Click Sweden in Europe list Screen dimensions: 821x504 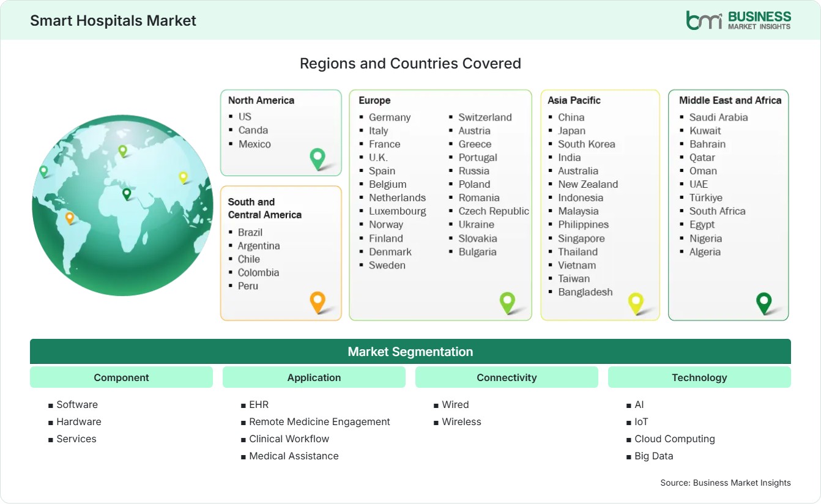click(x=387, y=265)
